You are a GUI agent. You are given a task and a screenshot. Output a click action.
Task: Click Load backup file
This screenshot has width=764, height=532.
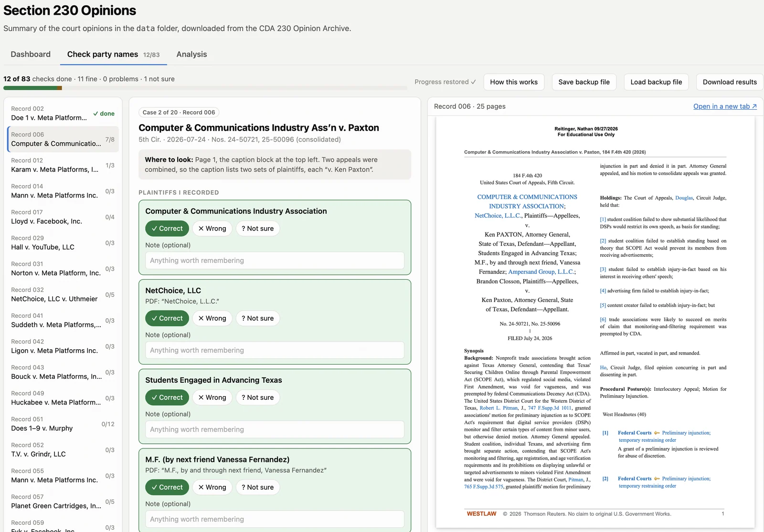(x=656, y=82)
